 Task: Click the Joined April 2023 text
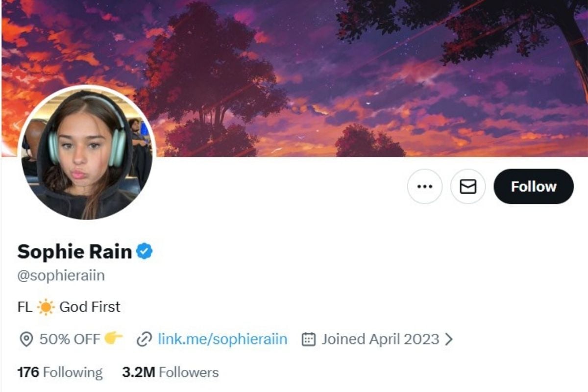(x=380, y=339)
